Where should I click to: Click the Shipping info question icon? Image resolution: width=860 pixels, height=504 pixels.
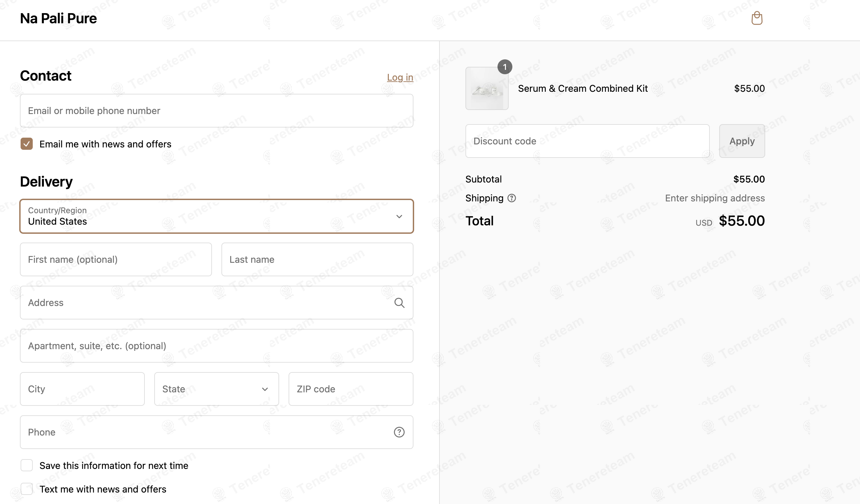coord(511,198)
